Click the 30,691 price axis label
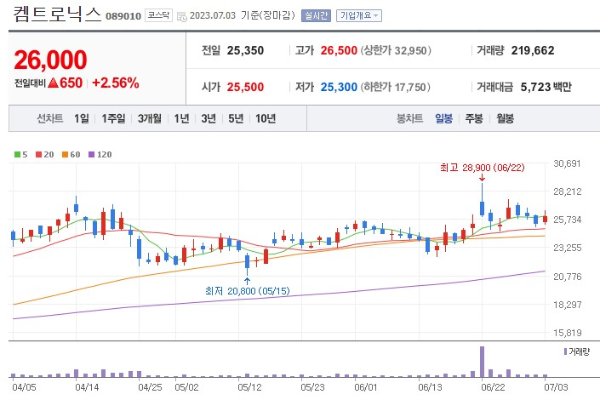Screen dimensions: 600x410 [567, 164]
